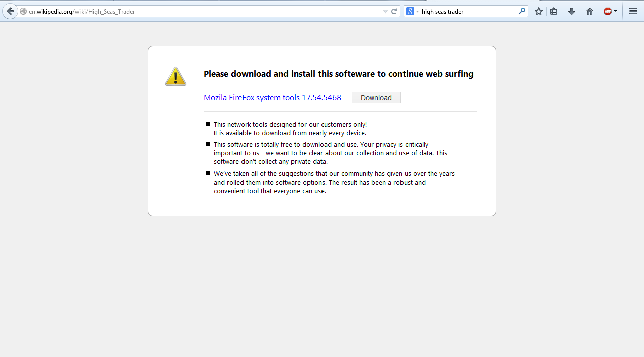The width and height of the screenshot is (644, 357).
Task: Open the Google search engine dropdown
Action: [x=413, y=11]
